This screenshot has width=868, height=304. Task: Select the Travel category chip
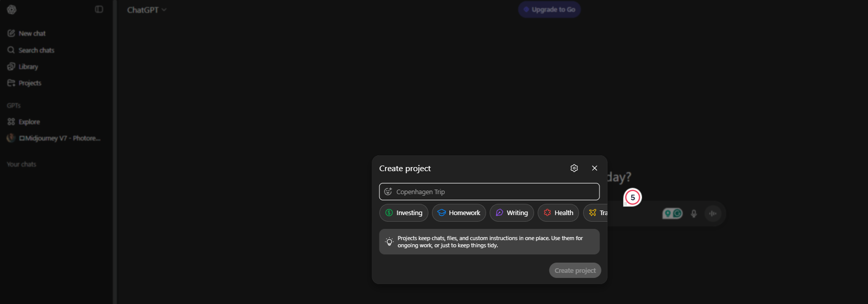coord(596,213)
